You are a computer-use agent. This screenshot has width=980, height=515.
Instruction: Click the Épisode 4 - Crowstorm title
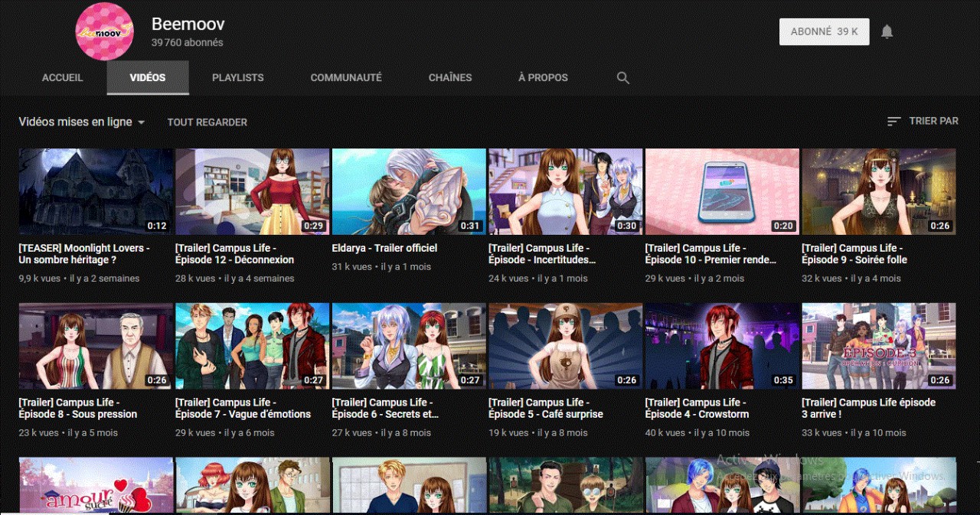coord(697,408)
